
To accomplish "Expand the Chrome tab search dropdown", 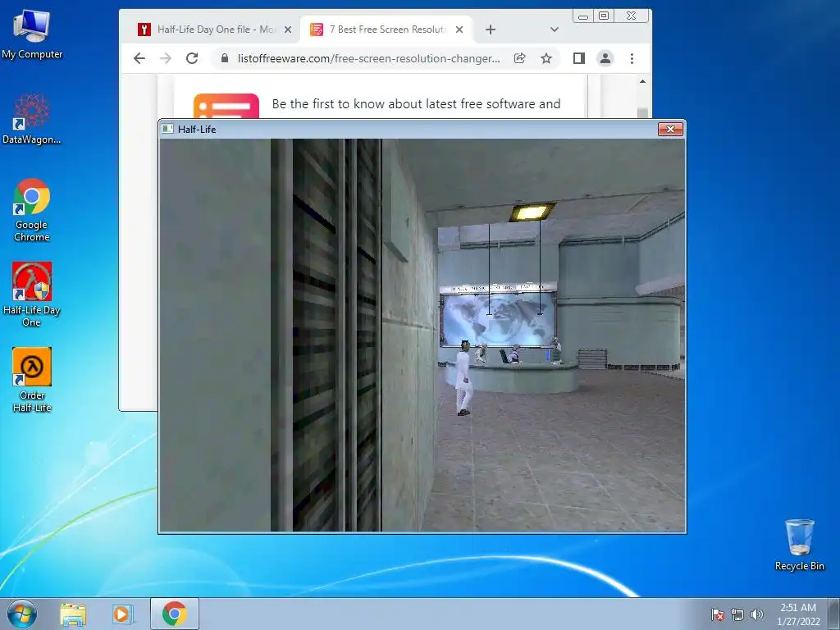I will click(x=555, y=30).
